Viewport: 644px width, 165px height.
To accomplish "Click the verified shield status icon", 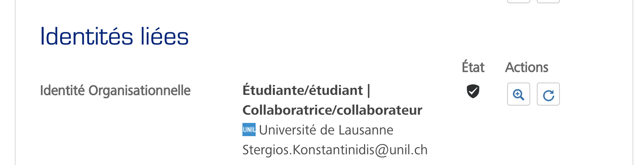I will [x=473, y=91].
